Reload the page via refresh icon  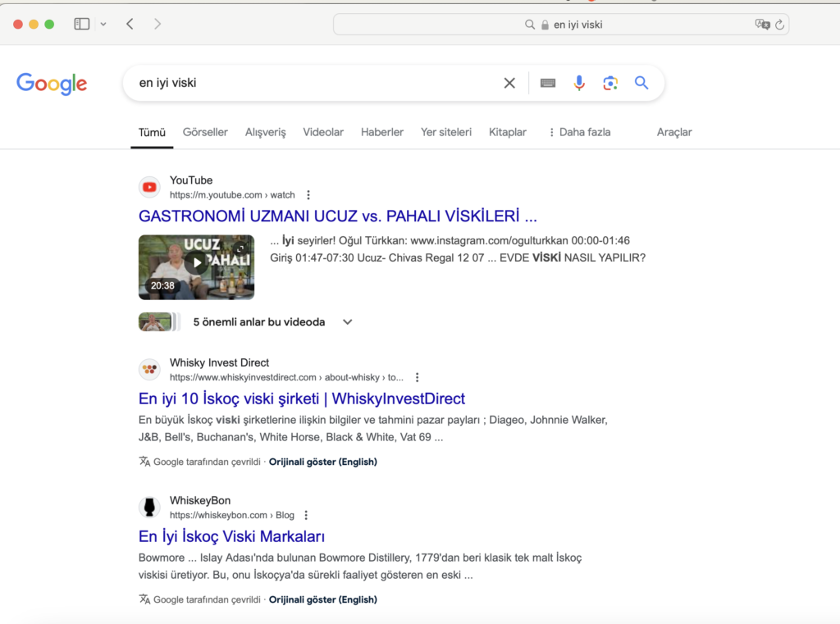(779, 24)
